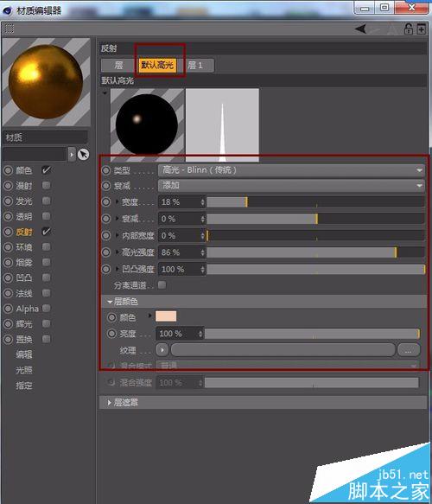Select the 辉光 channel label
The height and width of the screenshot is (504, 432).
(x=24, y=324)
